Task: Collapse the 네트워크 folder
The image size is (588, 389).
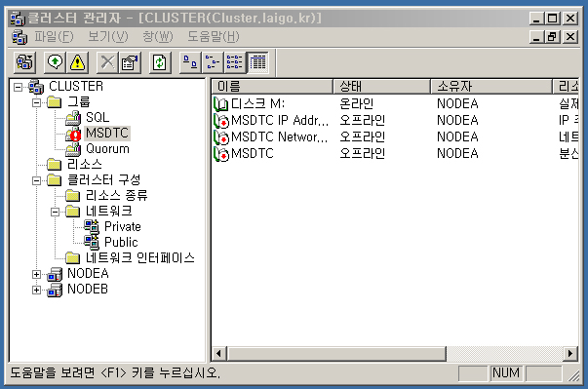Action: [x=56, y=212]
